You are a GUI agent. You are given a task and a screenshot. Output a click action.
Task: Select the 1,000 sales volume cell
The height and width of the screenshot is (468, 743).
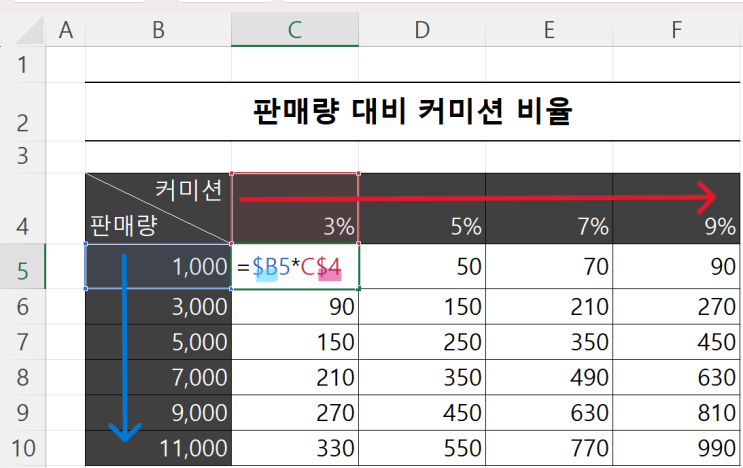point(158,266)
